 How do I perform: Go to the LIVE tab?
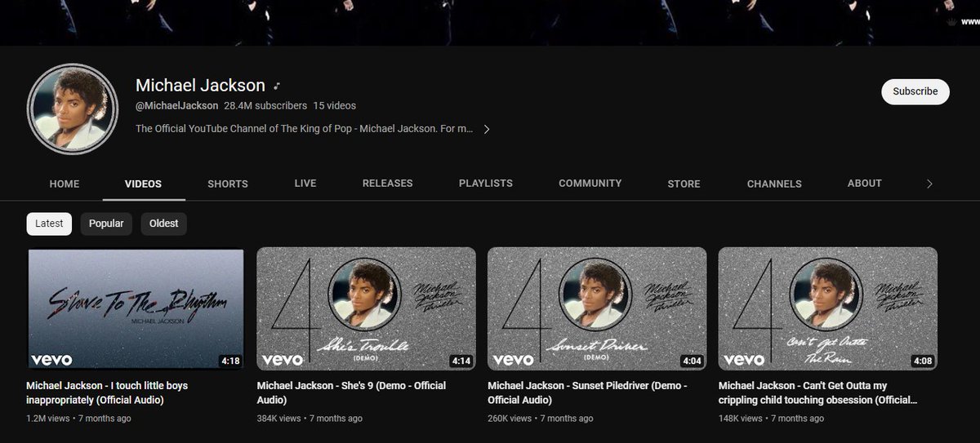click(x=305, y=183)
